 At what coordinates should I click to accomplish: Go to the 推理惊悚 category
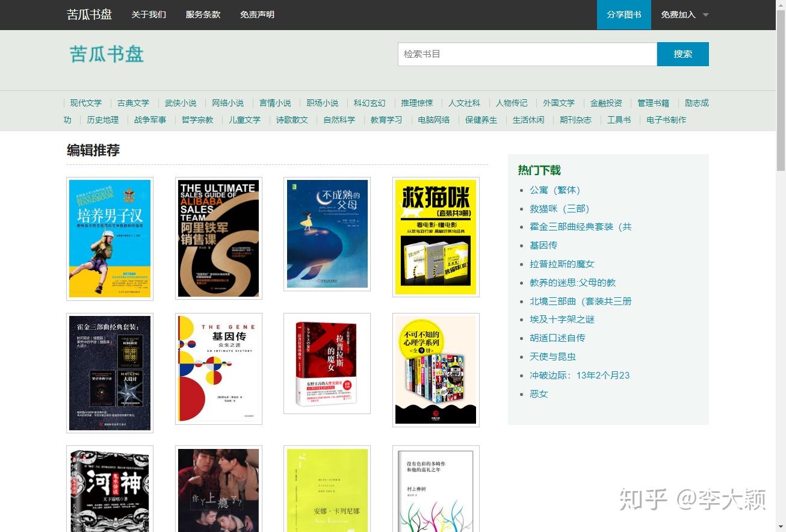(x=417, y=103)
